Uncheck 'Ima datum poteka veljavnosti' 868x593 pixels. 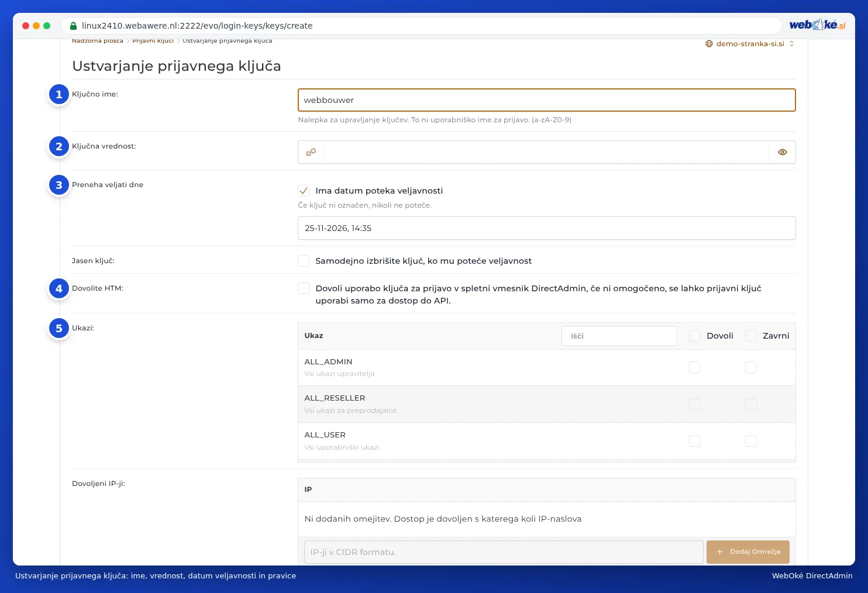coord(304,191)
